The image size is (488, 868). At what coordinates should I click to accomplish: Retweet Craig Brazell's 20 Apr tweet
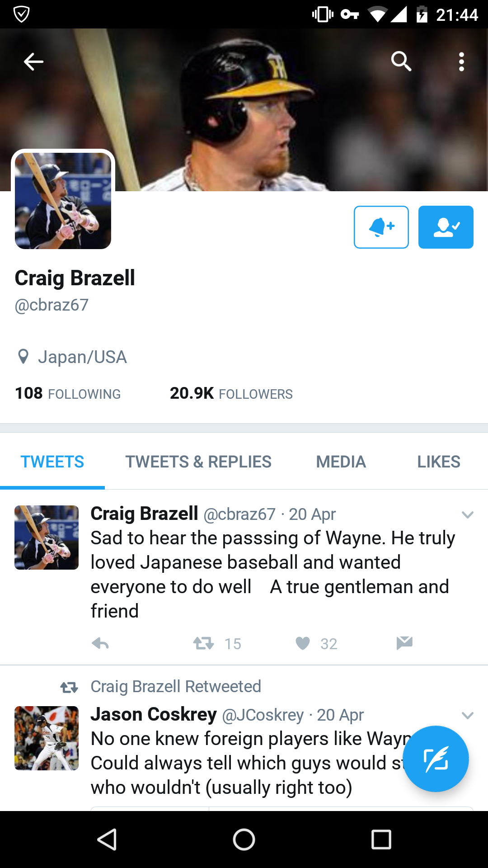pos(203,643)
